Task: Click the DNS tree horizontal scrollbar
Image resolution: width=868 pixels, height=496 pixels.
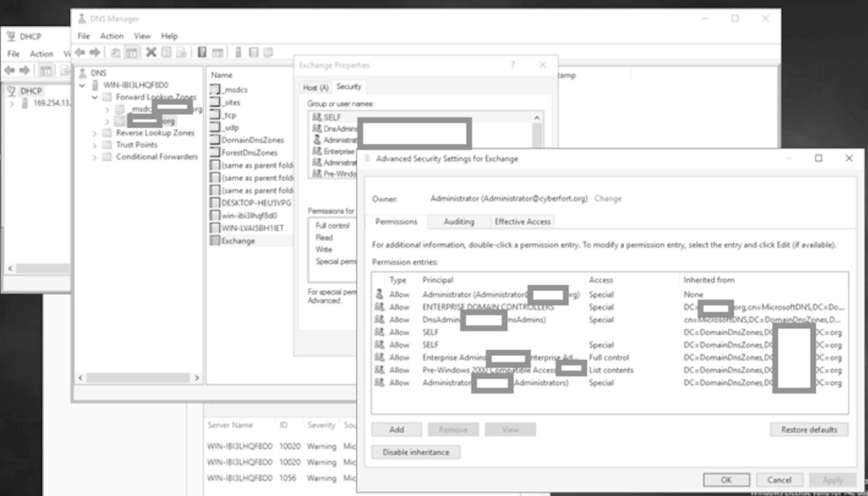Action: (x=138, y=377)
